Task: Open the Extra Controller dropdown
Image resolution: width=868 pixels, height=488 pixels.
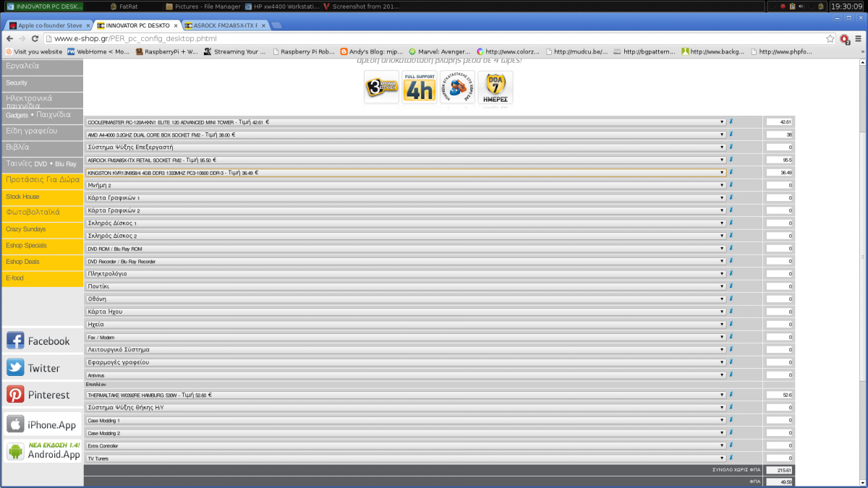Action: tap(405, 445)
